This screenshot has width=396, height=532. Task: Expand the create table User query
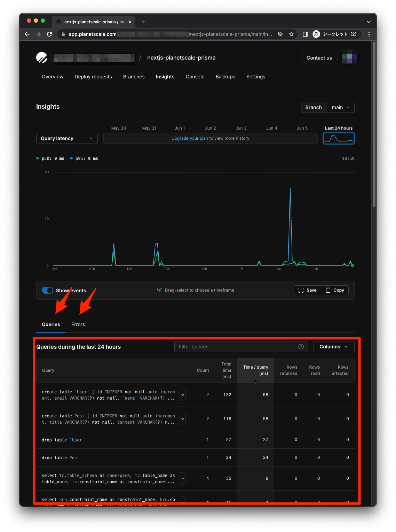tap(183, 395)
